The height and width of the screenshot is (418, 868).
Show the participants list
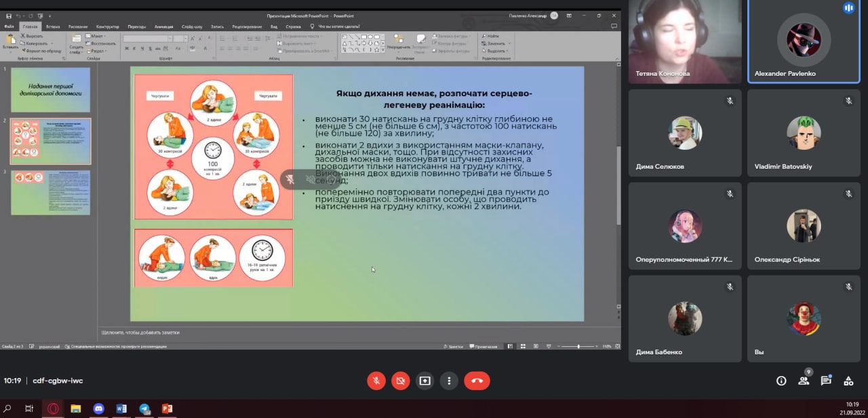tap(804, 381)
